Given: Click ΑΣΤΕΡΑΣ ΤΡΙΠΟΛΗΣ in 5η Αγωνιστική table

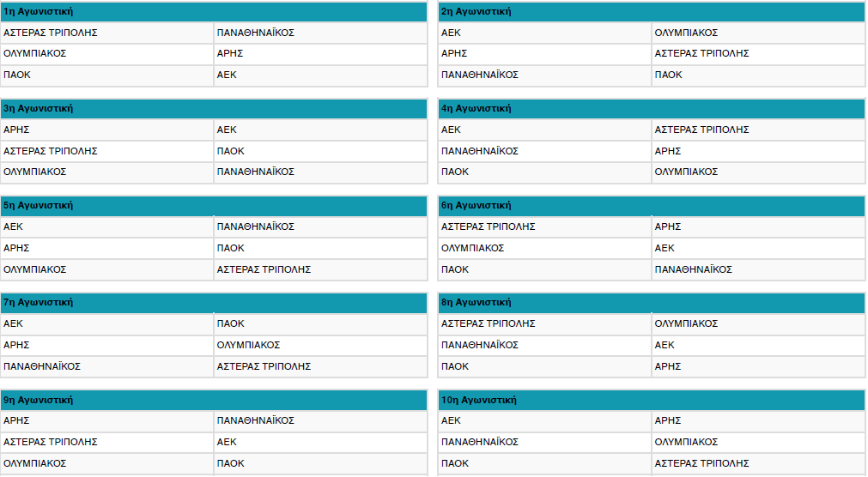Looking at the screenshot, I should click(x=264, y=269).
